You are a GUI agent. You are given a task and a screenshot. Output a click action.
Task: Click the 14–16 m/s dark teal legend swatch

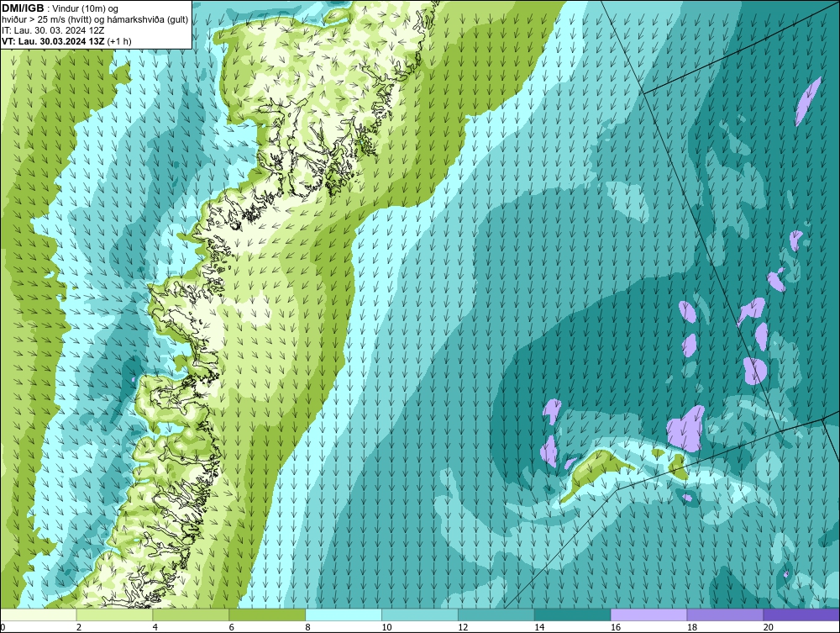573,615
